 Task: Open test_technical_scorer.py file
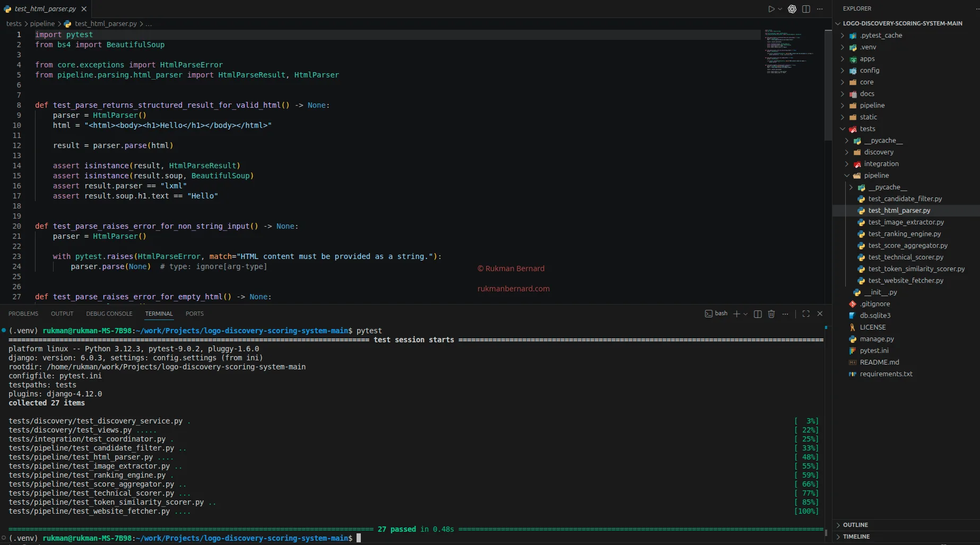(x=906, y=257)
